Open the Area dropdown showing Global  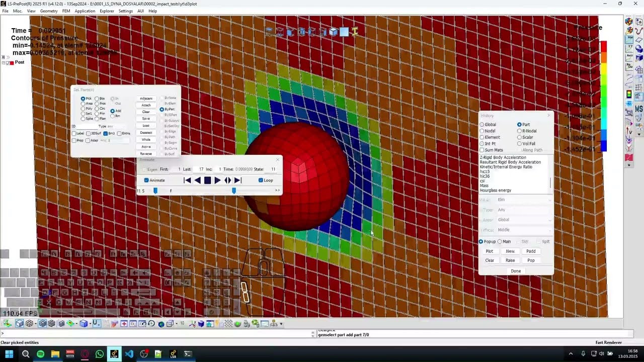click(x=524, y=220)
